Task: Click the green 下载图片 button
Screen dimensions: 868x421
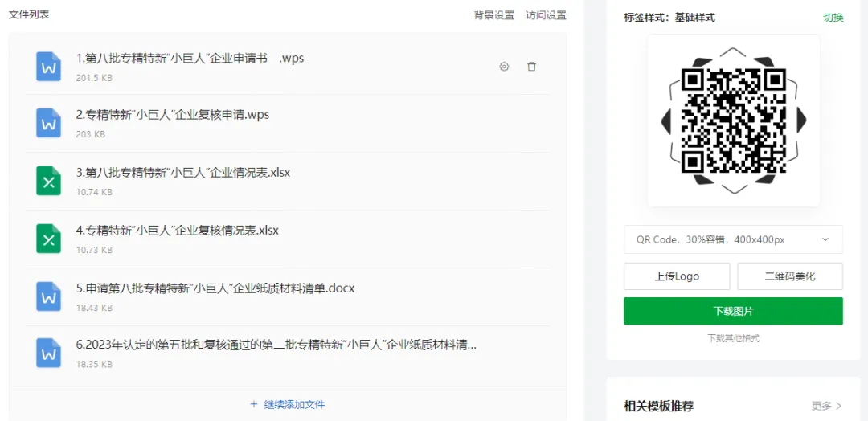Action: (x=733, y=311)
